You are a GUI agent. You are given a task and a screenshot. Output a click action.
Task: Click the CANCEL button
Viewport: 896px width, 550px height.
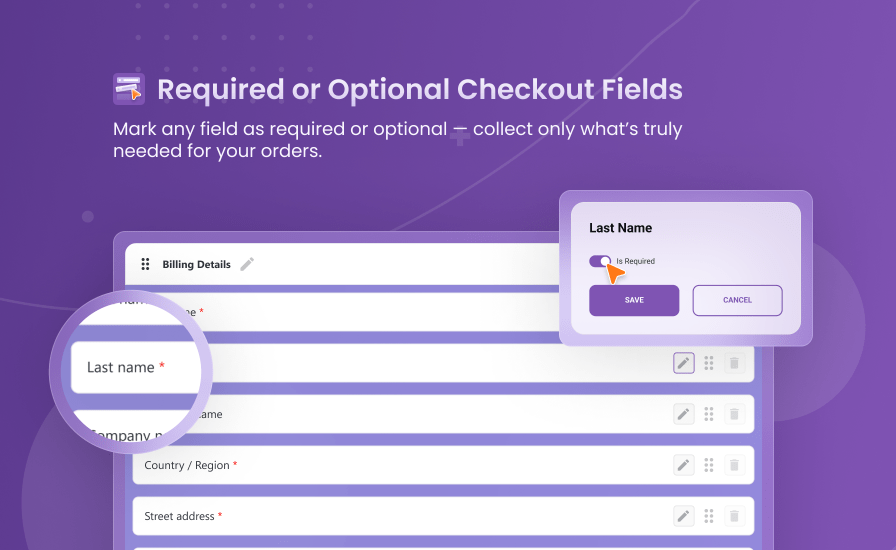(x=737, y=300)
